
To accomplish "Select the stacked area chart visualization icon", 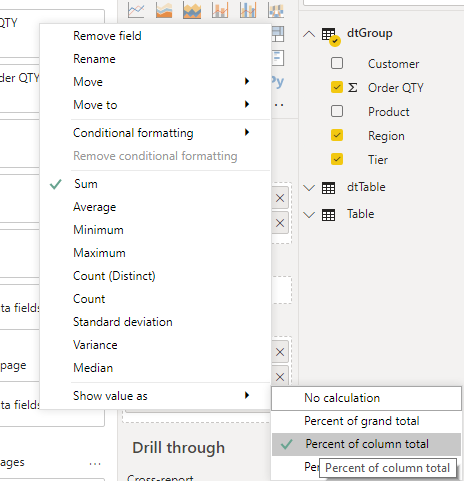I will [192, 10].
